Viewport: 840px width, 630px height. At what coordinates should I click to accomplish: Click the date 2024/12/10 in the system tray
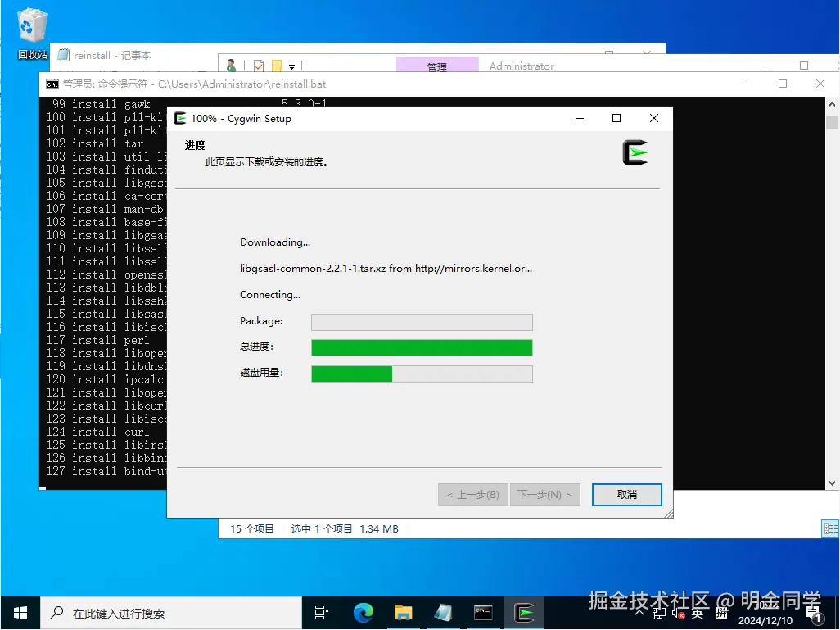pos(765,620)
